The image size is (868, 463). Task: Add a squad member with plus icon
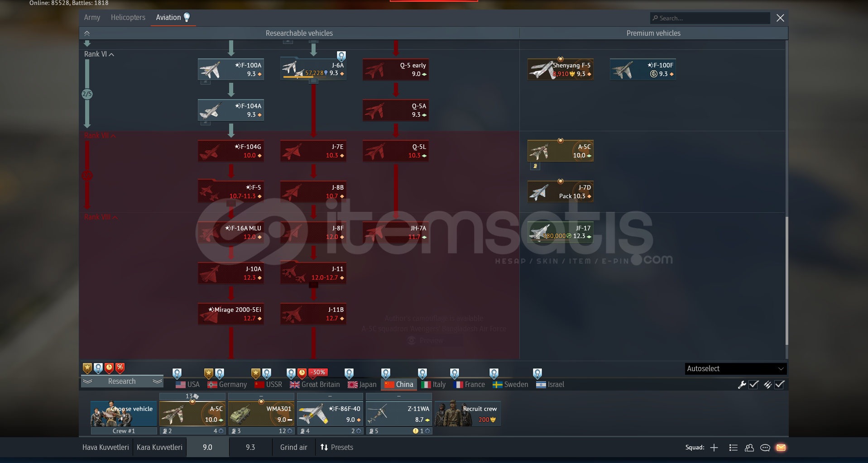click(x=714, y=448)
